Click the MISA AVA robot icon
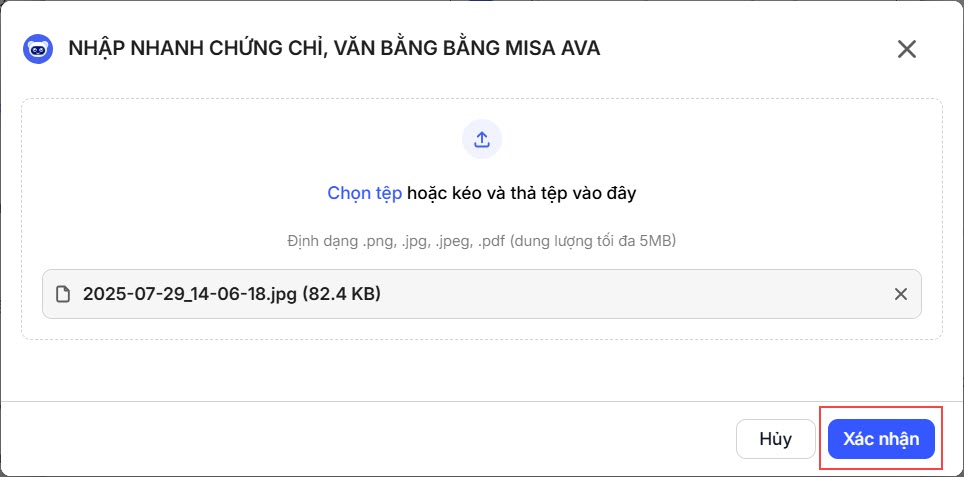 pos(38,48)
